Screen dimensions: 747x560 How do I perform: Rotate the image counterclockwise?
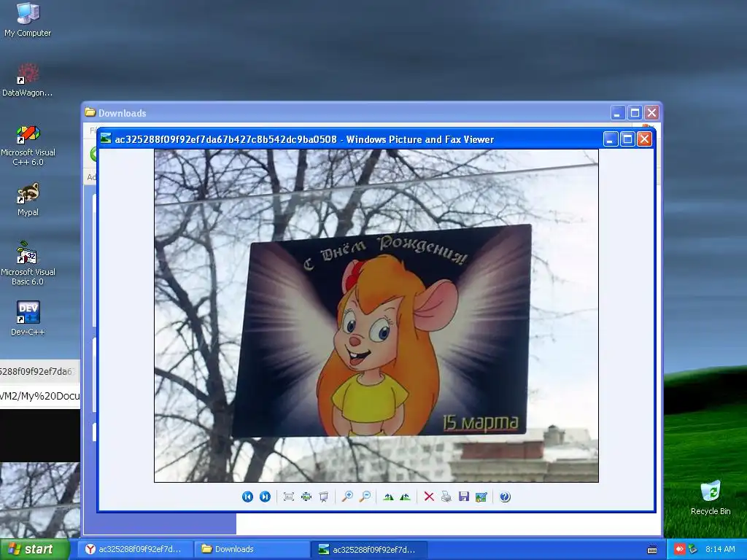click(406, 497)
